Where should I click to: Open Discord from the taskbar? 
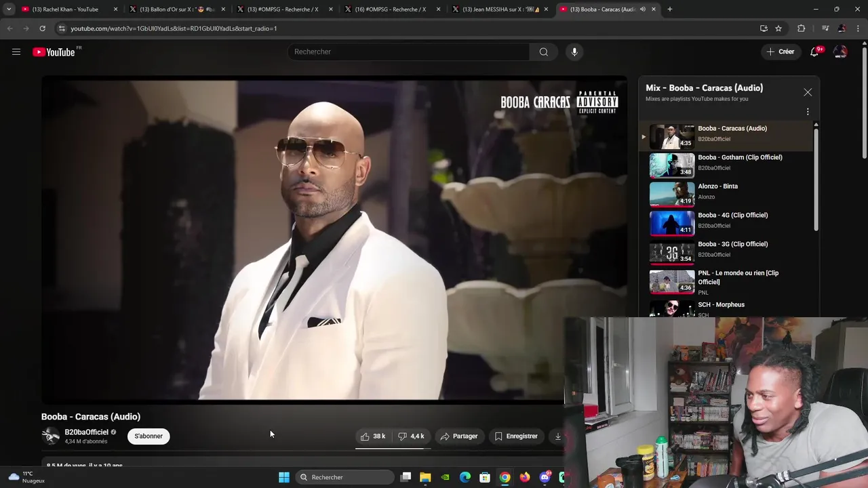click(x=545, y=477)
